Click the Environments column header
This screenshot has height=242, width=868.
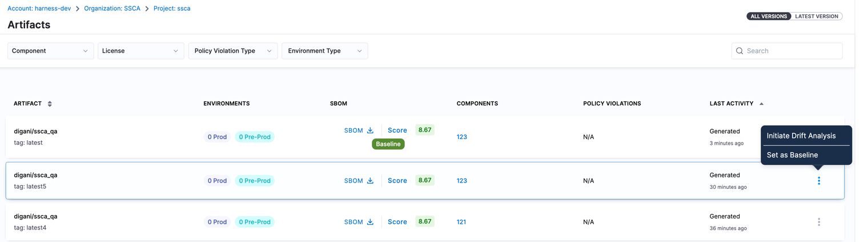pos(226,104)
